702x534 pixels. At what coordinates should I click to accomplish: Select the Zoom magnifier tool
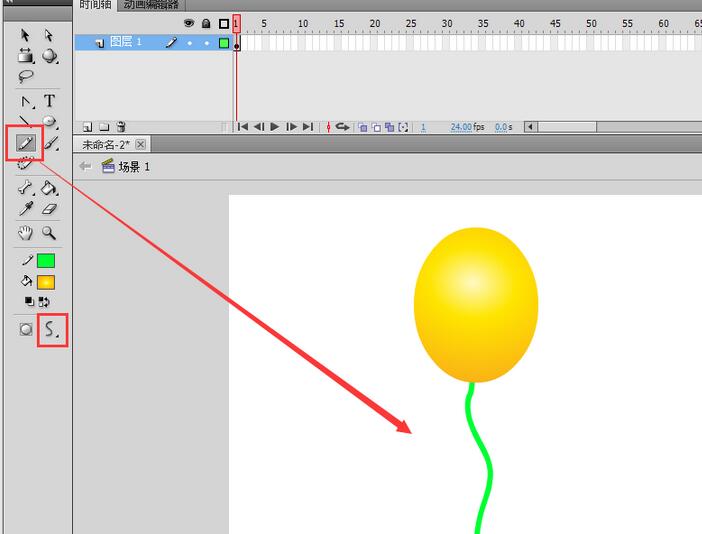coord(48,233)
